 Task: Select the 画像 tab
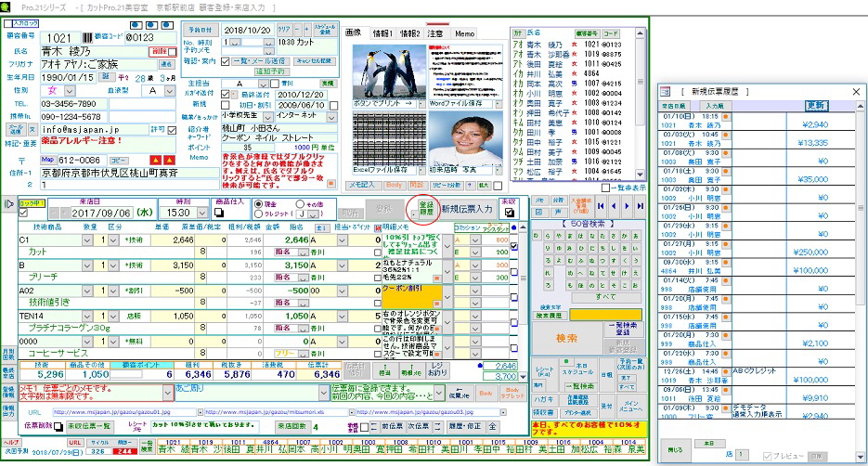click(x=354, y=32)
